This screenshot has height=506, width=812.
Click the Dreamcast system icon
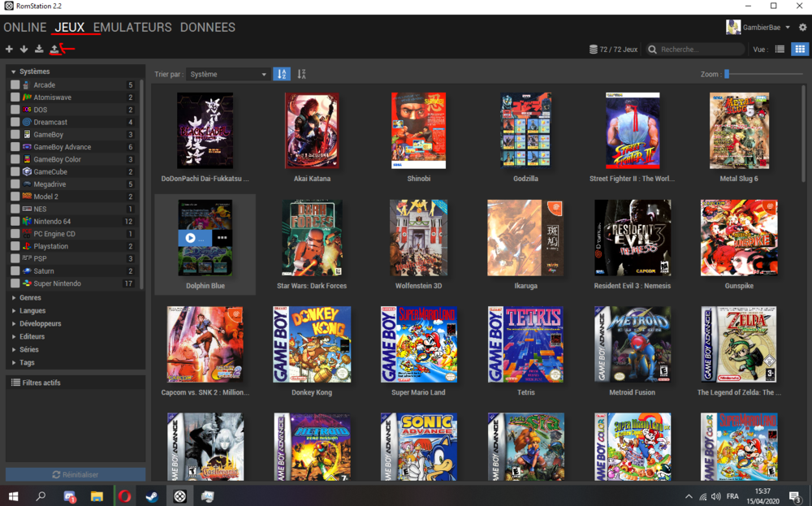pyautogui.click(x=27, y=122)
